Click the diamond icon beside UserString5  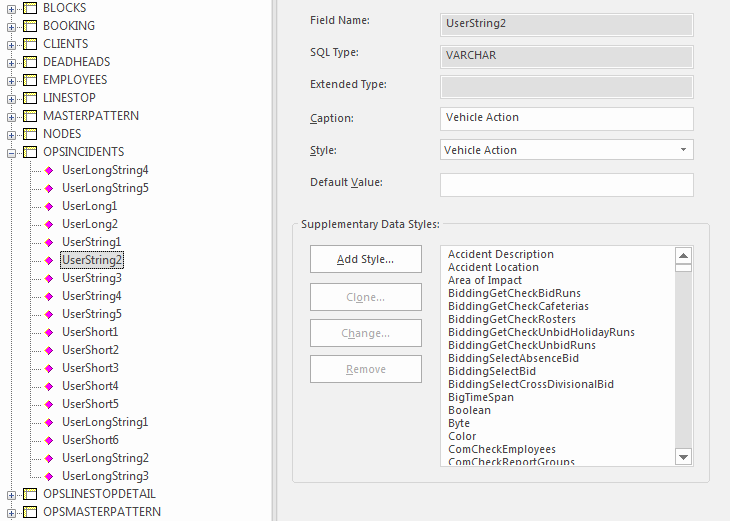click(49, 314)
